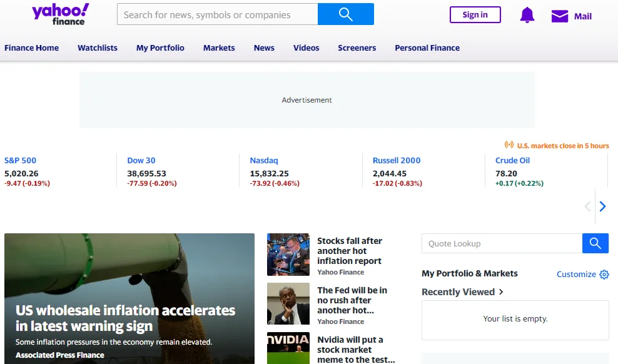Viewport: 618px width, 364px height.
Task: Open Recently Viewed heading link
Action: click(458, 292)
